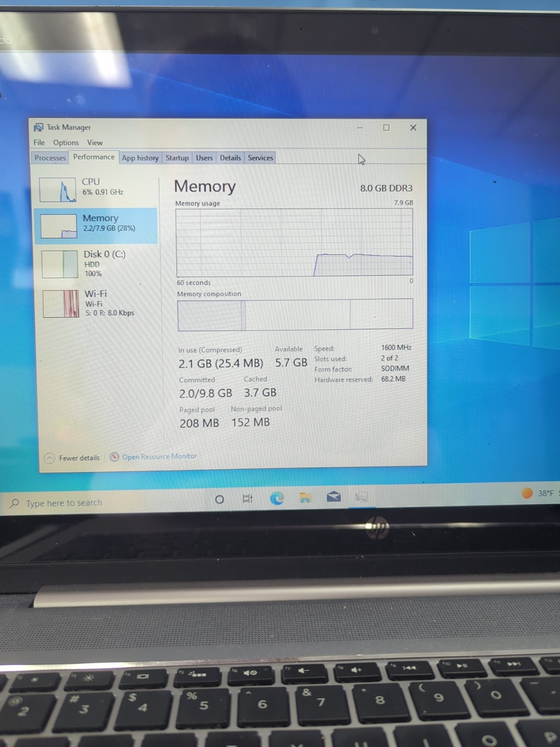The height and width of the screenshot is (747, 560).
Task: Click the Memory usage graph
Action: 294,242
